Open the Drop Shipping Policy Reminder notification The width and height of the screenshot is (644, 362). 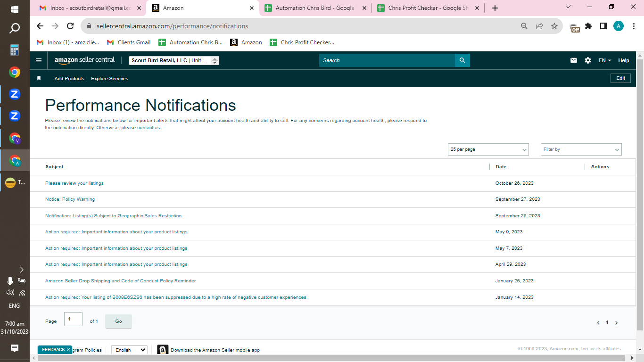tap(120, 281)
